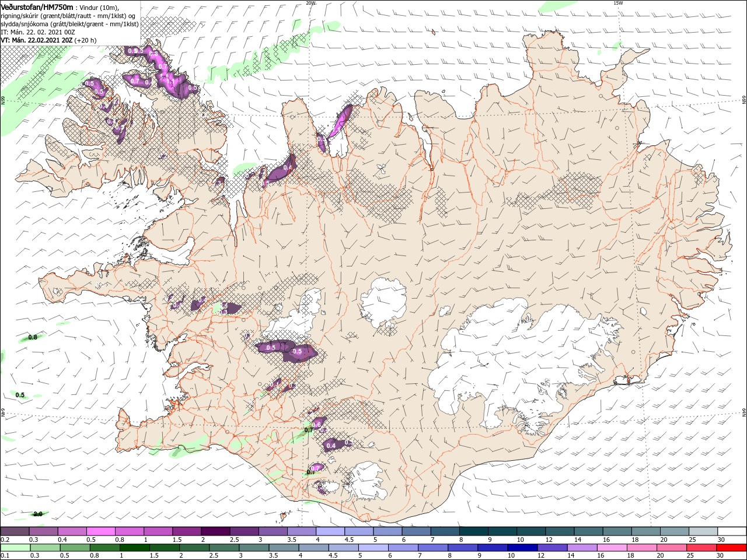Click the '0.8' rain value over western sea
The width and height of the screenshot is (747, 560).
[x=33, y=337]
